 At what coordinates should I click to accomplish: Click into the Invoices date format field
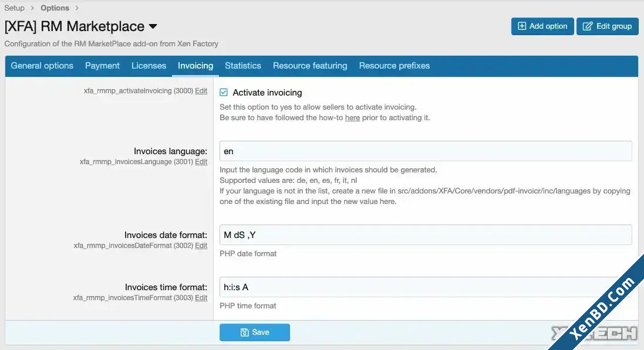pyautogui.click(x=426, y=235)
